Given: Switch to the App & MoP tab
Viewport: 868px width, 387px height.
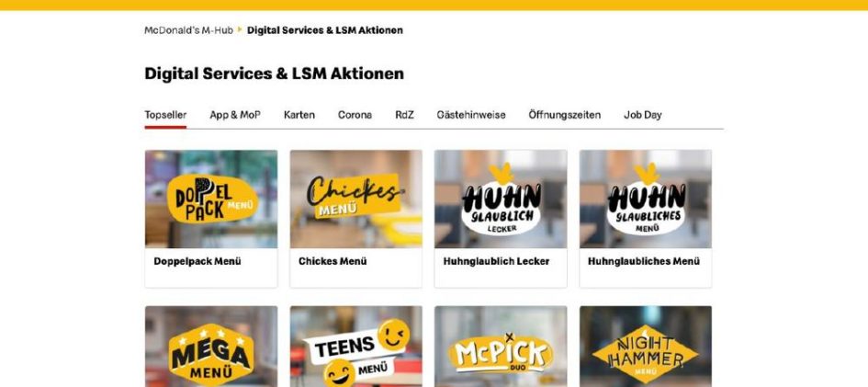Looking at the screenshot, I should (x=235, y=115).
